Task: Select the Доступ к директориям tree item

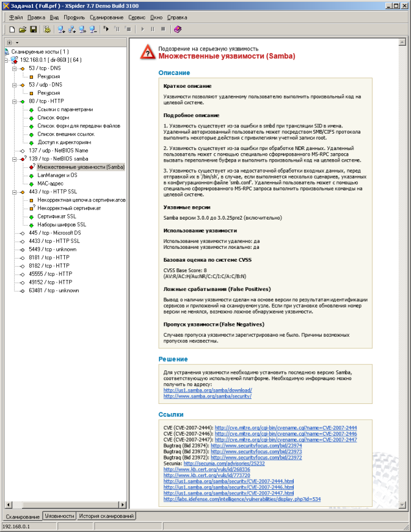Action: [64, 143]
